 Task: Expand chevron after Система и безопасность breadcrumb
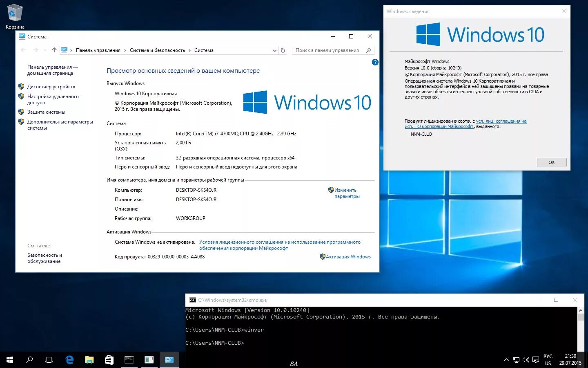(189, 50)
